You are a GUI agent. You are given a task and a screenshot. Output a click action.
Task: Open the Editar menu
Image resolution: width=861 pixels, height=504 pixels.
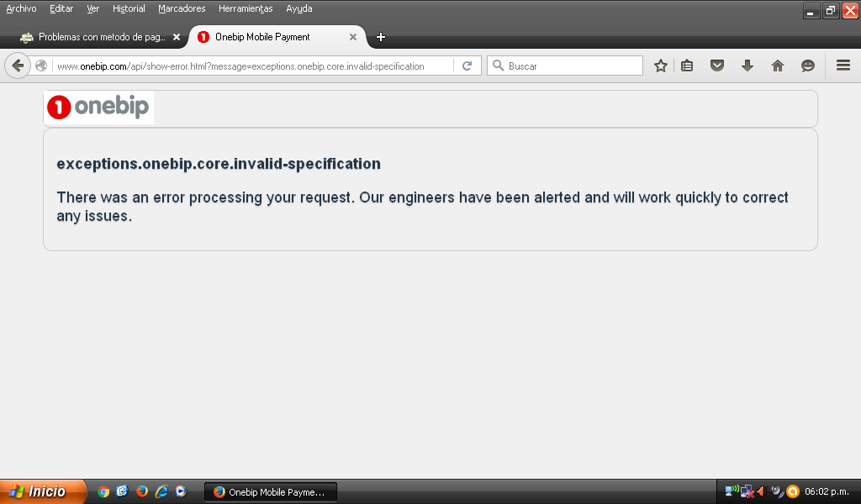point(61,8)
